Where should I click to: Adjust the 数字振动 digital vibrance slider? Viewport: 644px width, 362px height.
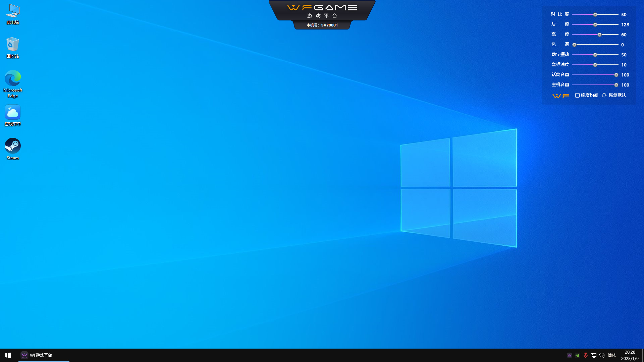[595, 55]
